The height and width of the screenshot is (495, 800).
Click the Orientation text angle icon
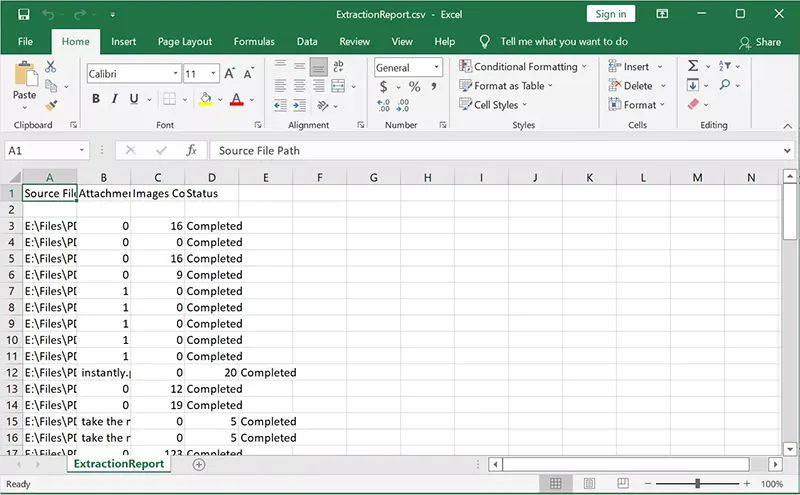(322, 106)
